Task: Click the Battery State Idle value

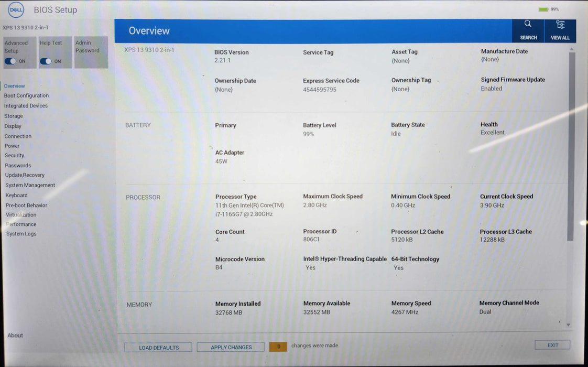Action: [396, 134]
